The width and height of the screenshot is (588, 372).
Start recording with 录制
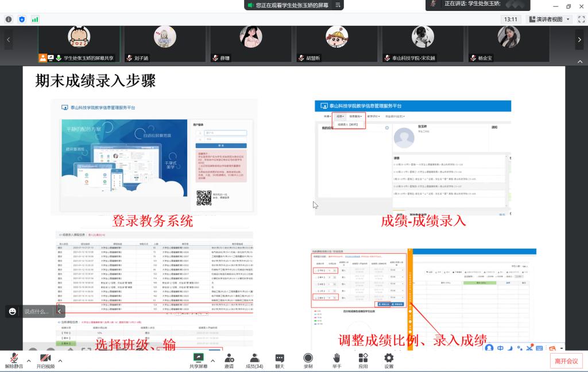click(x=308, y=361)
